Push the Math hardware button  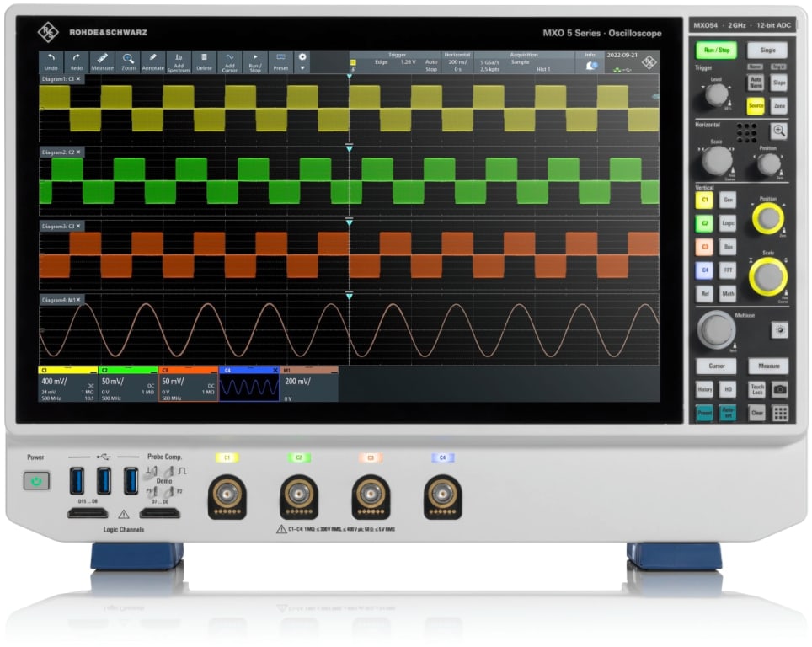click(728, 294)
